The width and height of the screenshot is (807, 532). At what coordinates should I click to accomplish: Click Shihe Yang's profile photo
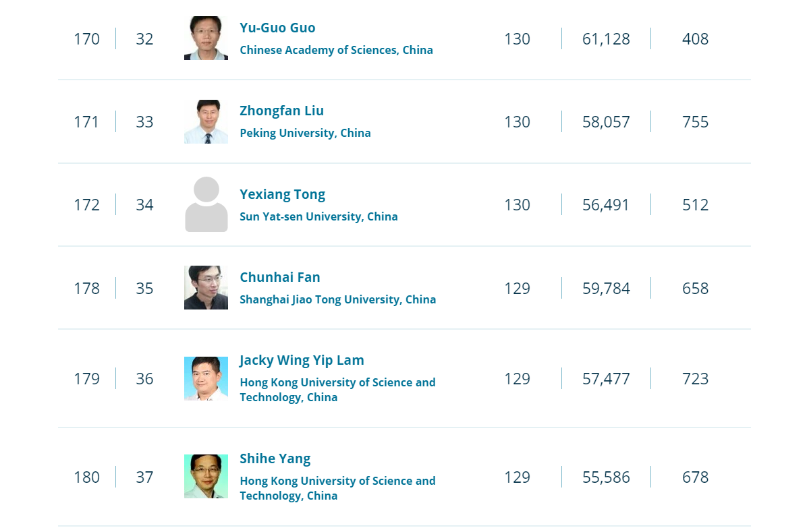[x=206, y=477]
